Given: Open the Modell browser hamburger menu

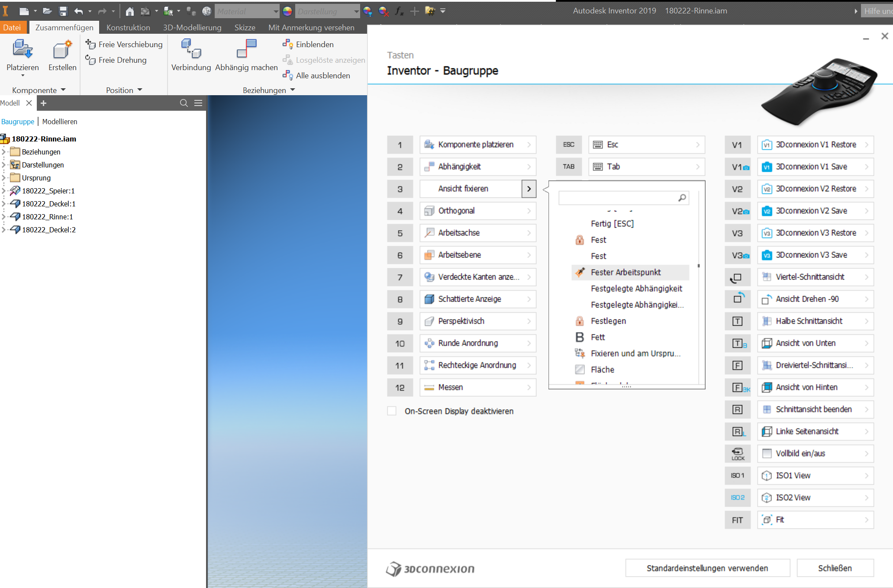Looking at the screenshot, I should (x=198, y=103).
